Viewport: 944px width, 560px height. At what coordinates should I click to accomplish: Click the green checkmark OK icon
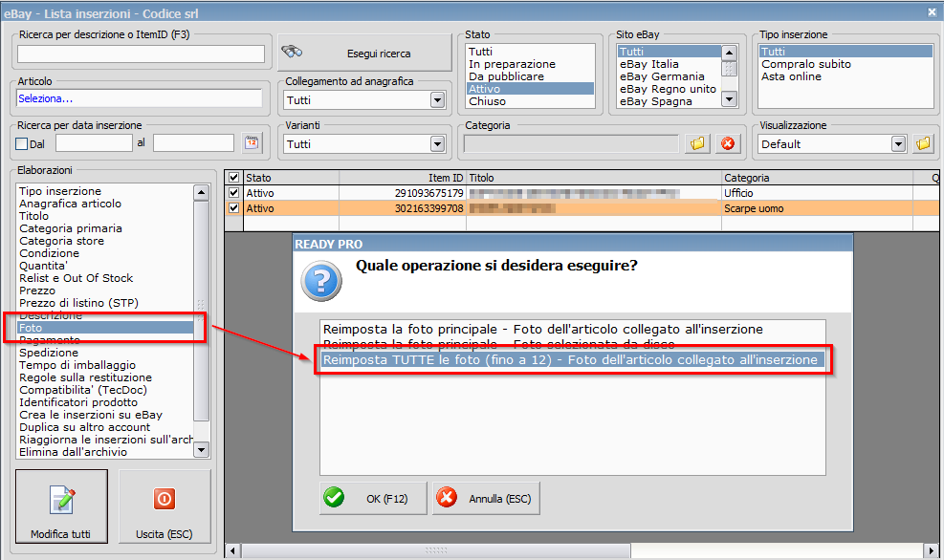pos(334,498)
